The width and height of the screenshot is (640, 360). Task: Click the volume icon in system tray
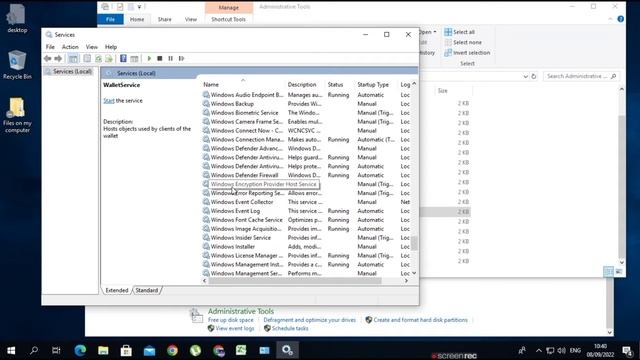point(562,351)
